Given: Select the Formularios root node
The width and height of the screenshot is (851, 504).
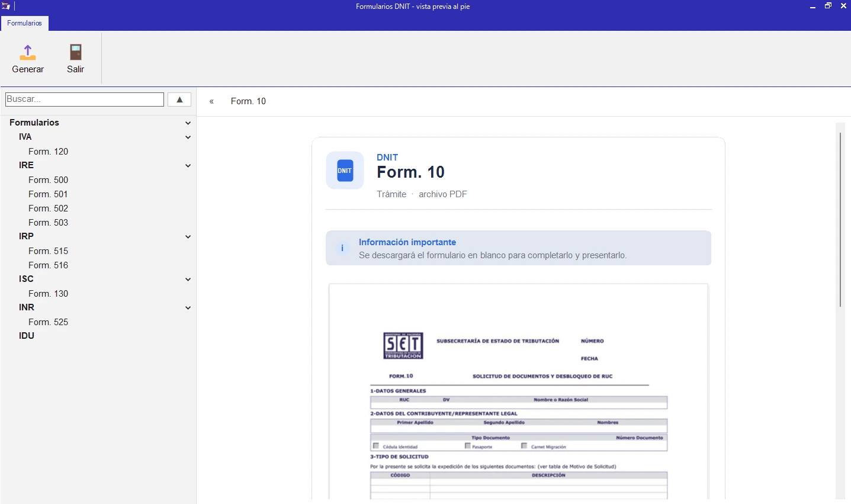Looking at the screenshot, I should (x=34, y=123).
